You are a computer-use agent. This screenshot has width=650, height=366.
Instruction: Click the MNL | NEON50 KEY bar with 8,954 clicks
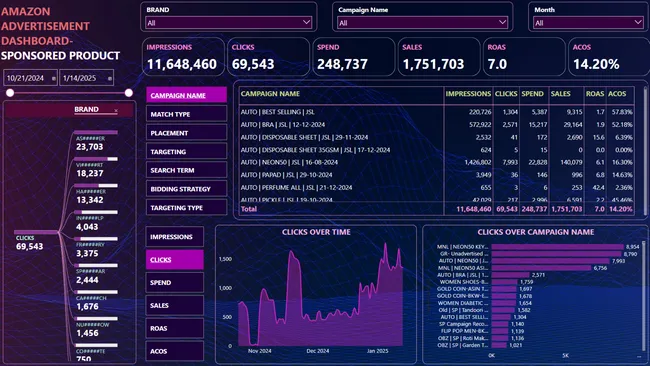point(557,247)
